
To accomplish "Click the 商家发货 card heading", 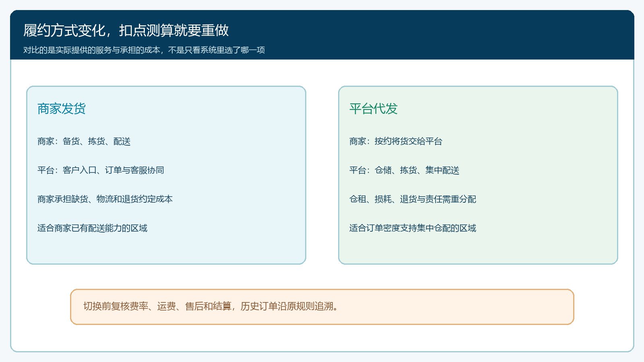I will point(62,109).
